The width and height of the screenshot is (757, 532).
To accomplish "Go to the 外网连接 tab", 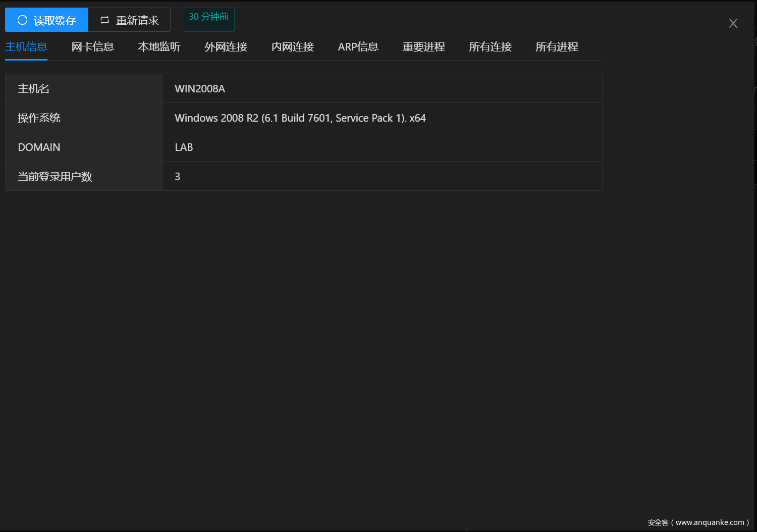I will click(x=226, y=47).
